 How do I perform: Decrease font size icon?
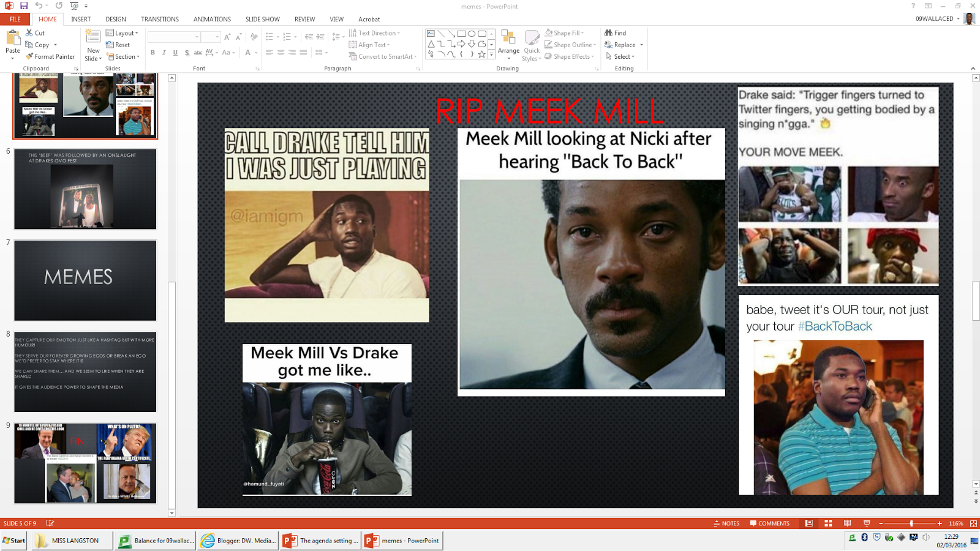[x=238, y=37]
